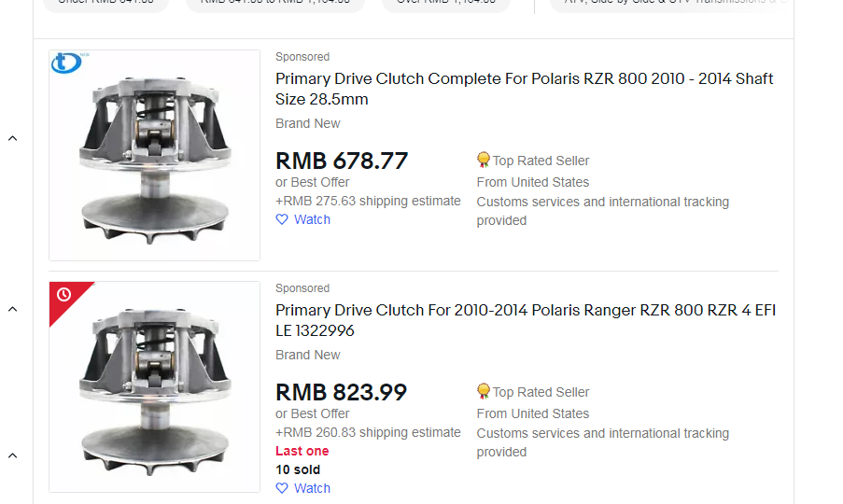
Task: Collapse the chevron beside the first listing
Action: tap(13, 139)
